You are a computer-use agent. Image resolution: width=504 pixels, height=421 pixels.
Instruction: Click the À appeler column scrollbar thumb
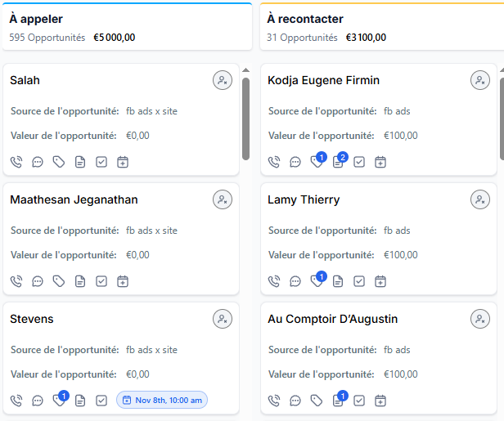pyautogui.click(x=245, y=119)
